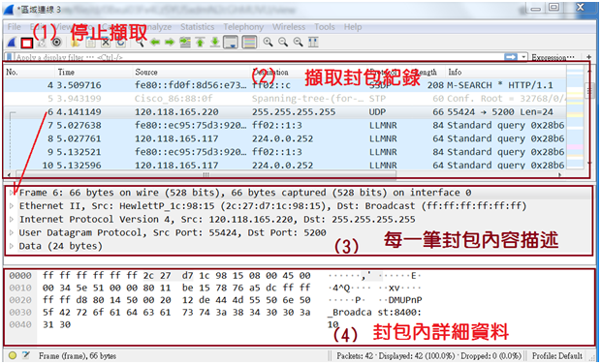Sort packets by the Source column
Screen dimensions: 601x364
(x=191, y=72)
